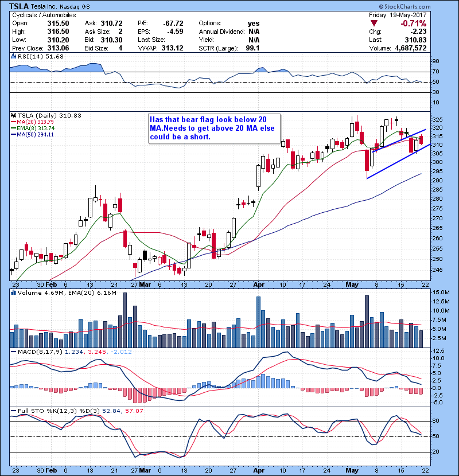Viewport: 459px width, 476px height.
Task: Click the 90 label on the RSI axis
Action: pyautogui.click(x=435, y=61)
